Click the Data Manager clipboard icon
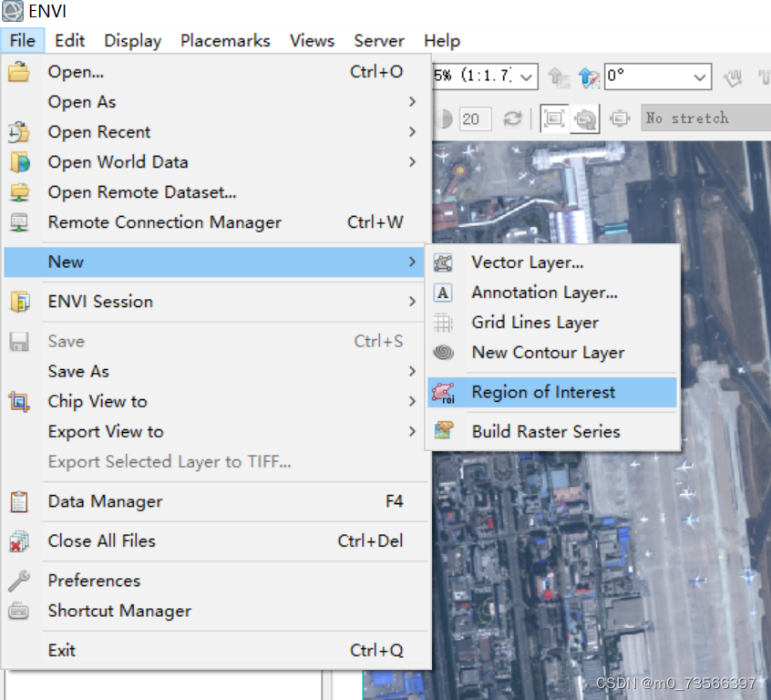771x700 pixels. point(19,501)
